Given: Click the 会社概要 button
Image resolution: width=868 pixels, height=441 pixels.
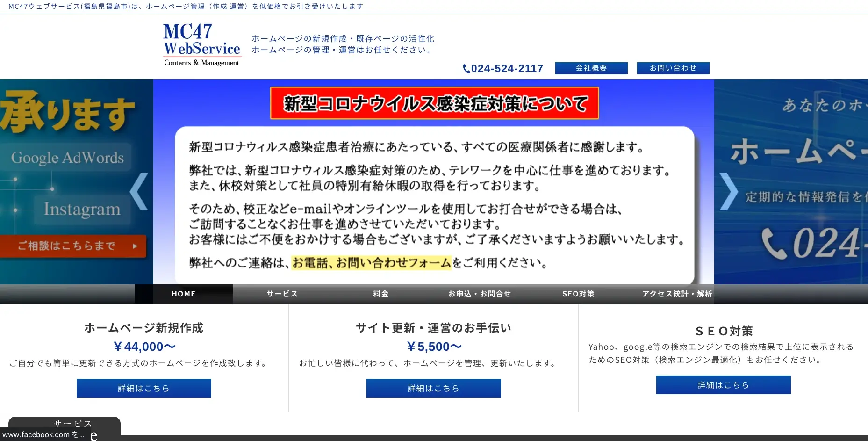Looking at the screenshot, I should pyautogui.click(x=591, y=68).
